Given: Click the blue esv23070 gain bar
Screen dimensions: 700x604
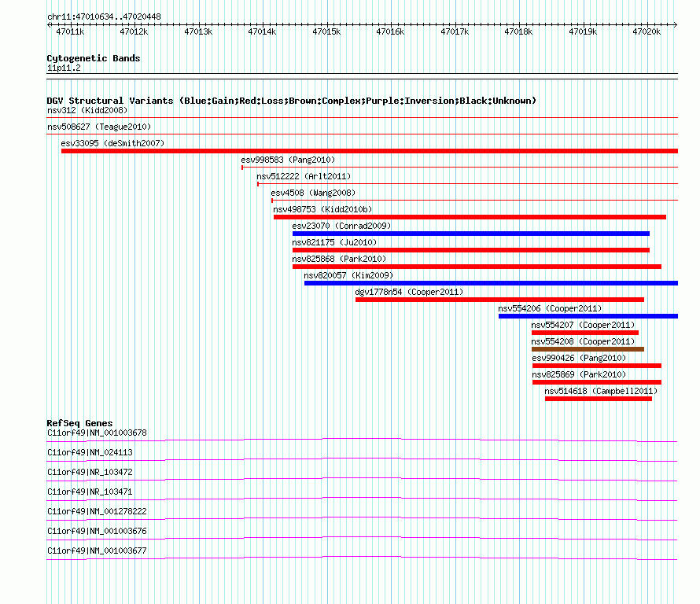Looking at the screenshot, I should pos(471,234).
